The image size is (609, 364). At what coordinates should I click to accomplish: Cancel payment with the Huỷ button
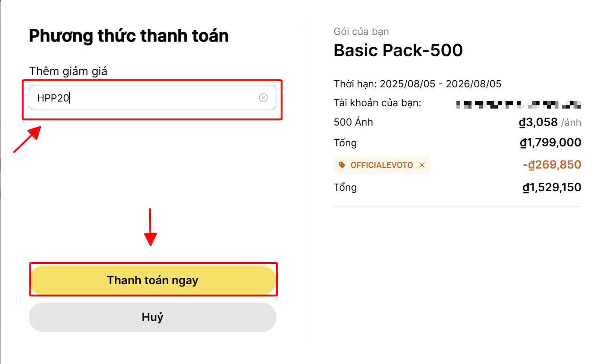[152, 317]
